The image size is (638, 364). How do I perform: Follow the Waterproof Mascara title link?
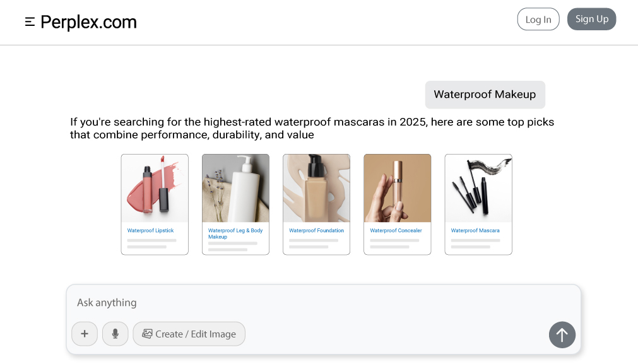[475, 231]
